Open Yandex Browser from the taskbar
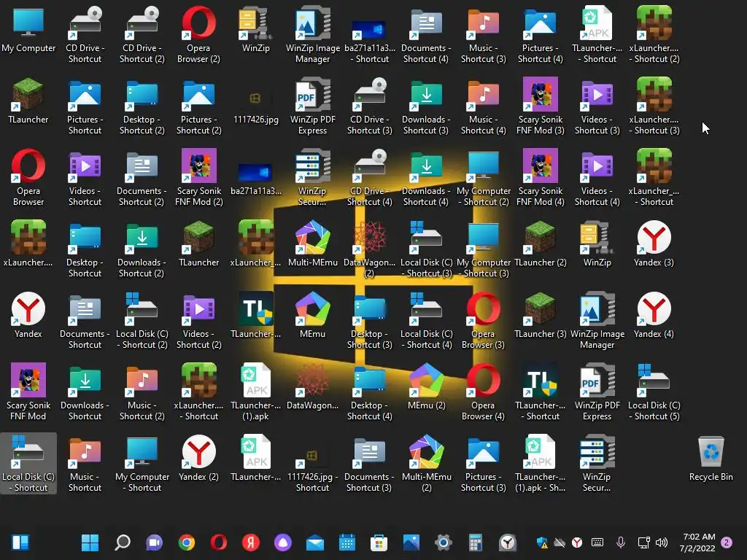 point(251,542)
